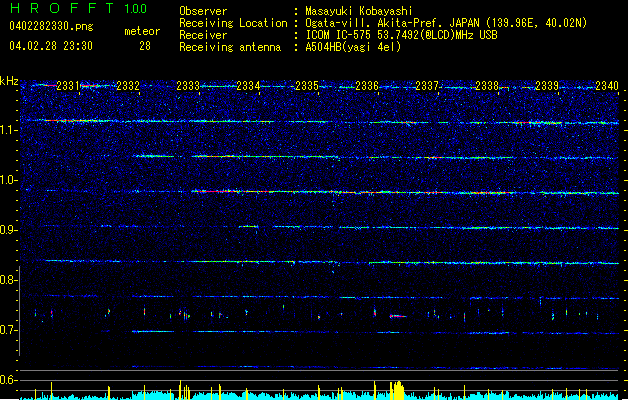Click time marker 2340
629x400 pixels.
coord(607,85)
